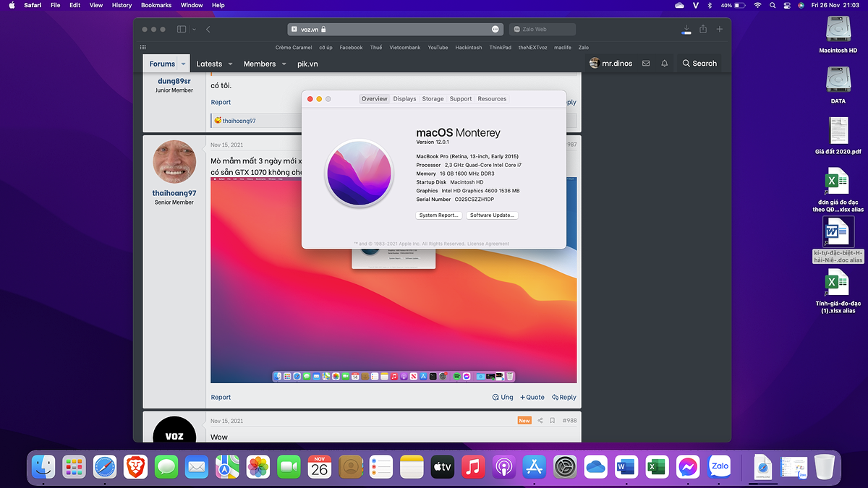This screenshot has height=488, width=868.
Task: Click the Bluetooth icon in menu bar
Action: coord(711,5)
